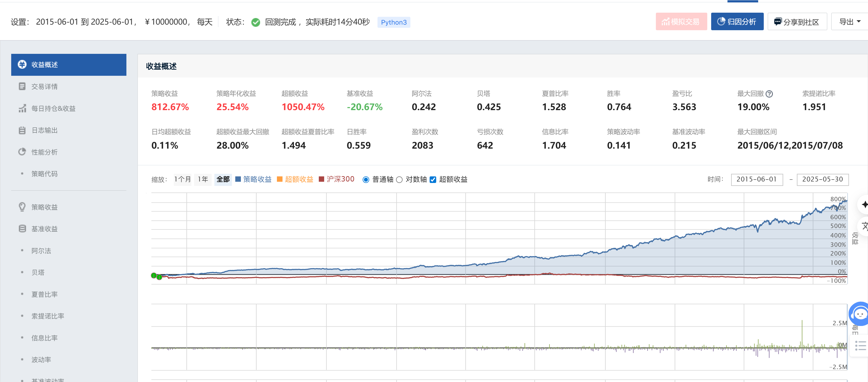Select 对数轴 radio button
The width and height of the screenshot is (868, 382).
399,180
